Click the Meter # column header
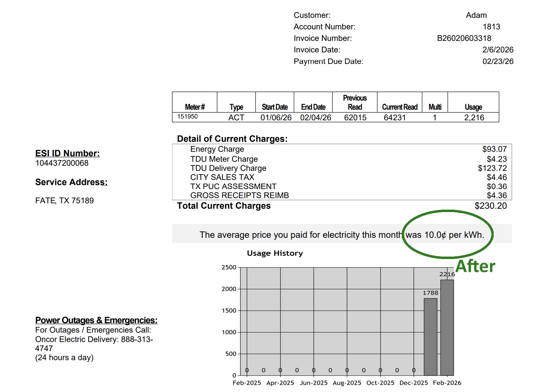This screenshot has width=544, height=392. 195,107
